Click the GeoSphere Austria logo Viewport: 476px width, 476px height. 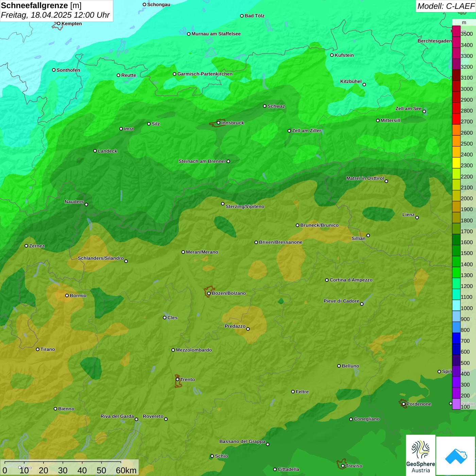click(x=421, y=455)
